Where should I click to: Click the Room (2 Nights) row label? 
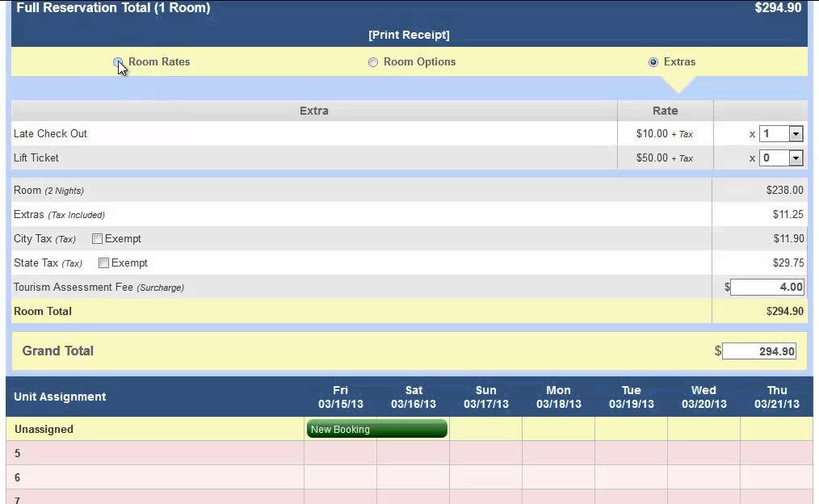48,190
